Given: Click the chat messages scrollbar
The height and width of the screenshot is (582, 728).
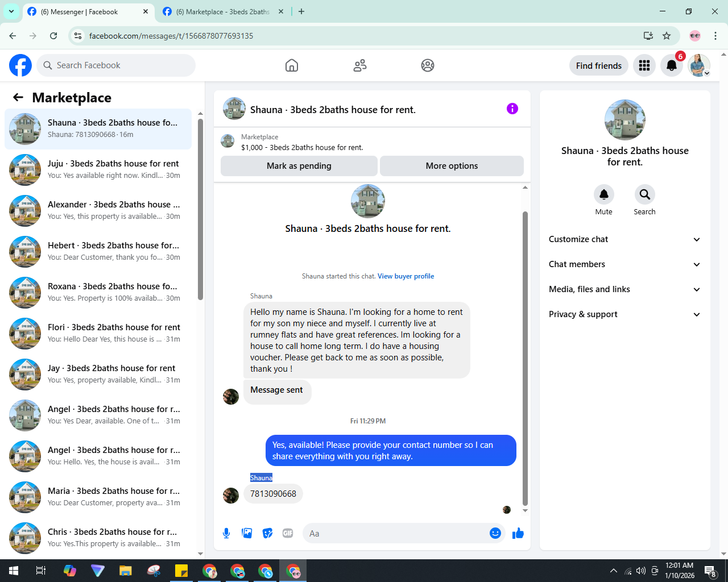Looking at the screenshot, I should point(525,358).
